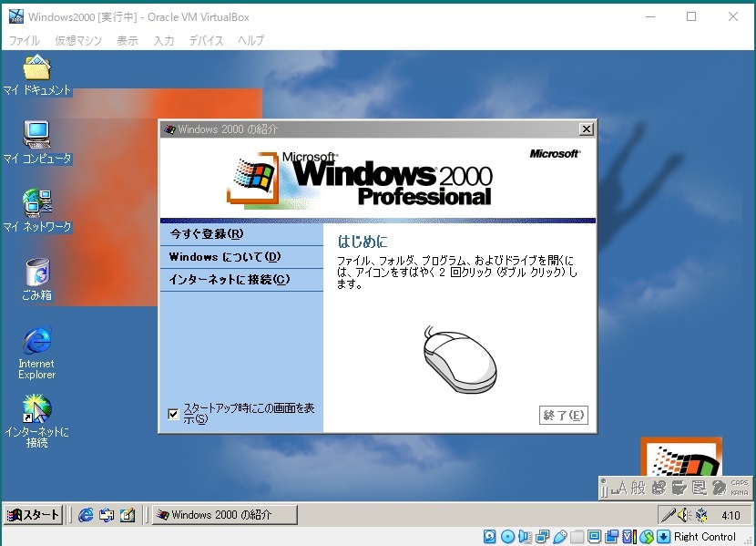Click the IME pen icon in system tray
The height and width of the screenshot is (546, 756).
click(x=668, y=515)
